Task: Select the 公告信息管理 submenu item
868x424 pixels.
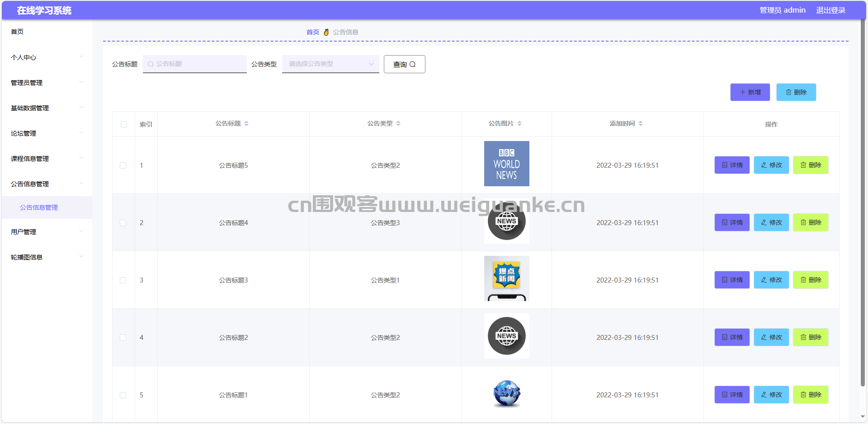Action: pos(39,207)
